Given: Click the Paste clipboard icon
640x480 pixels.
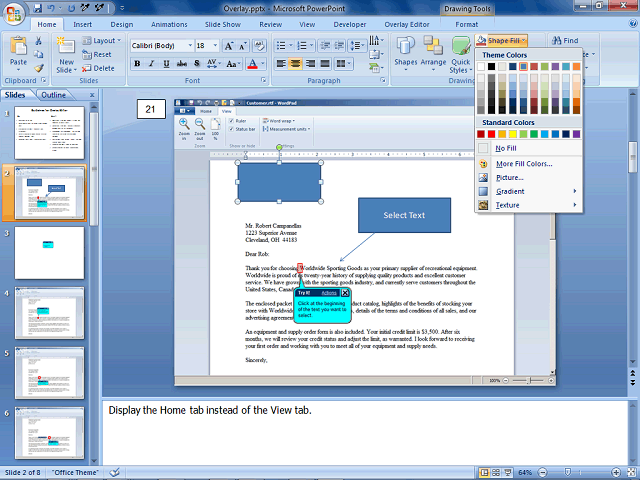Looking at the screenshot, I should point(18,47).
